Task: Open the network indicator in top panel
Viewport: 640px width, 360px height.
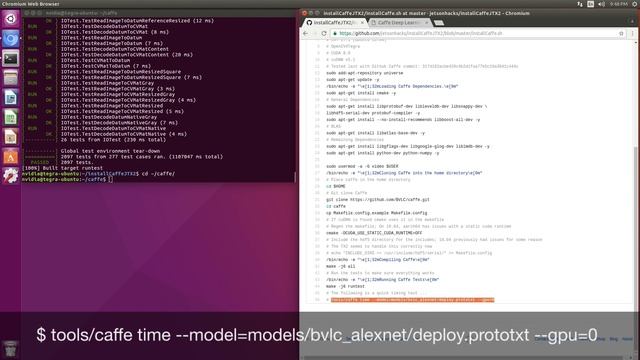Action: click(580, 4)
